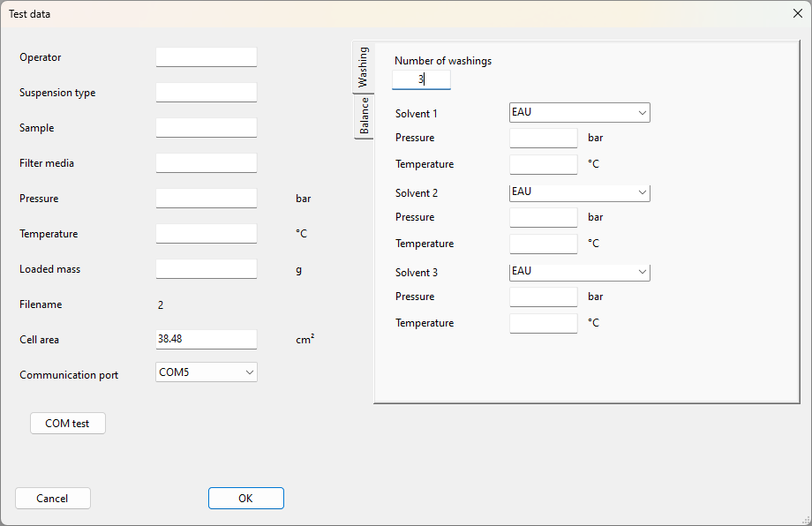Click the Filter media input field

207,162
